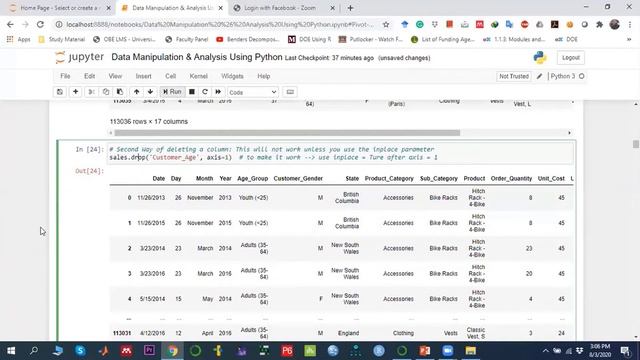
Task: Open the View menu
Action: click(x=115, y=76)
